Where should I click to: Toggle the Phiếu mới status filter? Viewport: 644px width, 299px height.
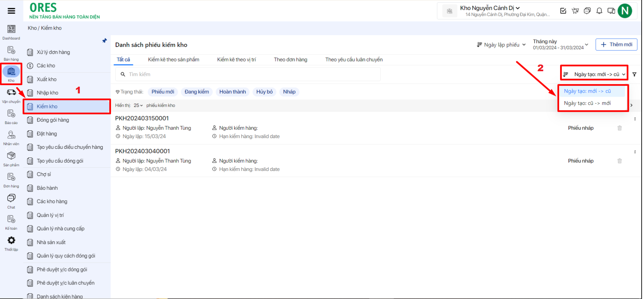163,92
